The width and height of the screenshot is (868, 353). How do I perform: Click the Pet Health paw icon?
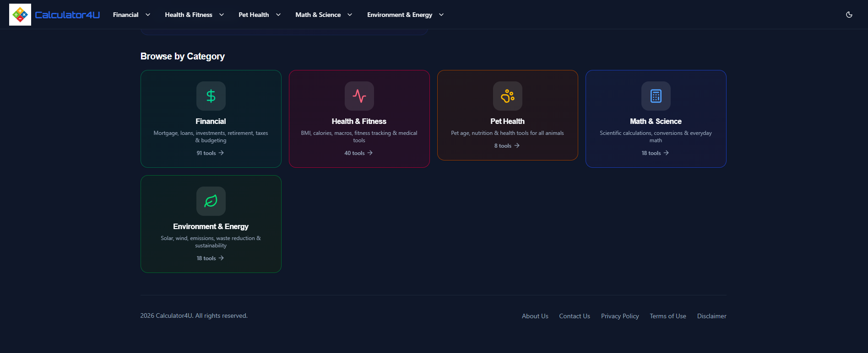pos(508,96)
